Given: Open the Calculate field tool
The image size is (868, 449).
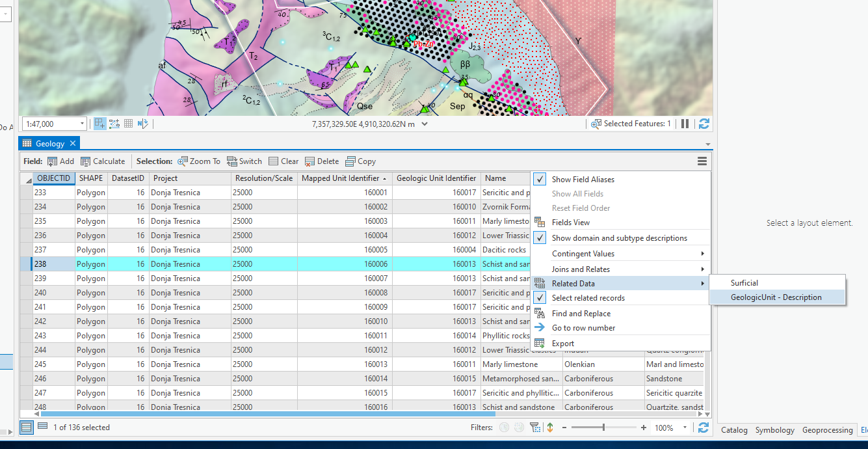Looking at the screenshot, I should click(103, 161).
